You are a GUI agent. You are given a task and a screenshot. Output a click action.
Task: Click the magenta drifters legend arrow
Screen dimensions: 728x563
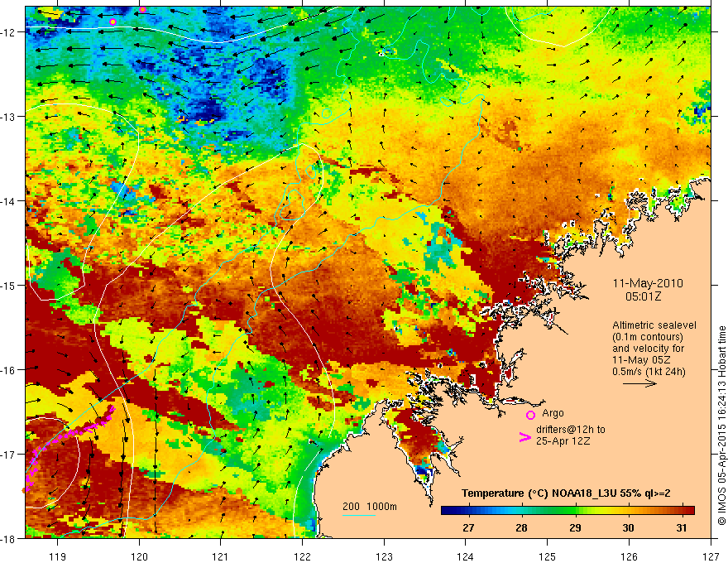pyautogui.click(x=525, y=437)
